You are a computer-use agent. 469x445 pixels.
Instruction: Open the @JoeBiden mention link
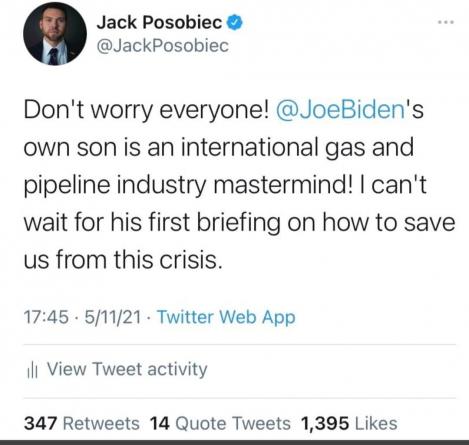pos(340,109)
